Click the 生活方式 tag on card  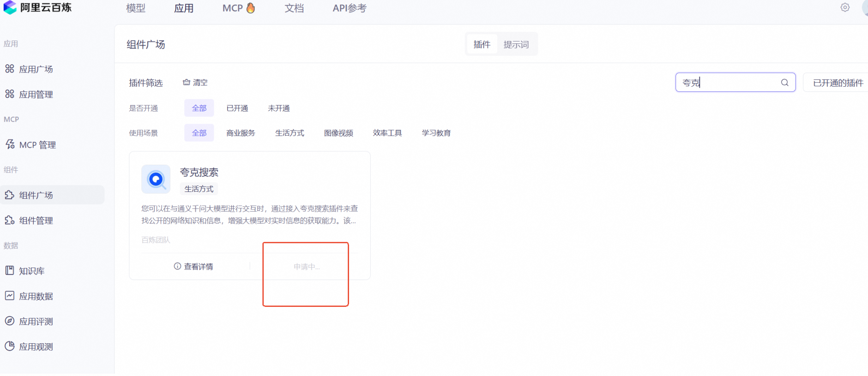click(199, 189)
